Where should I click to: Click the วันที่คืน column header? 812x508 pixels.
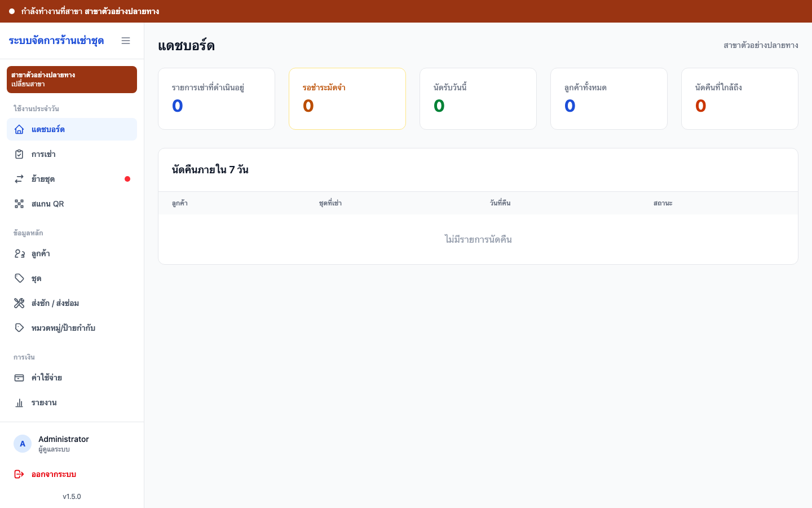[500, 203]
